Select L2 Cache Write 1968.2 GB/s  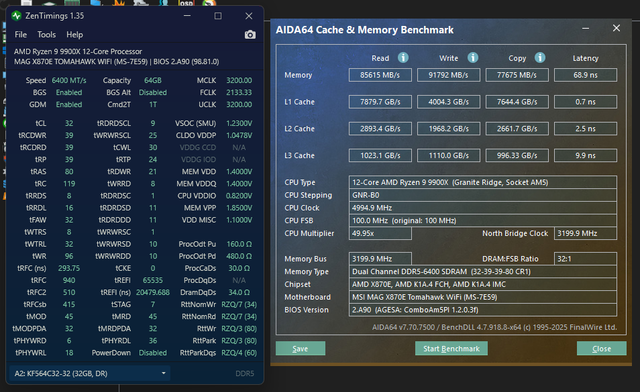click(449, 129)
